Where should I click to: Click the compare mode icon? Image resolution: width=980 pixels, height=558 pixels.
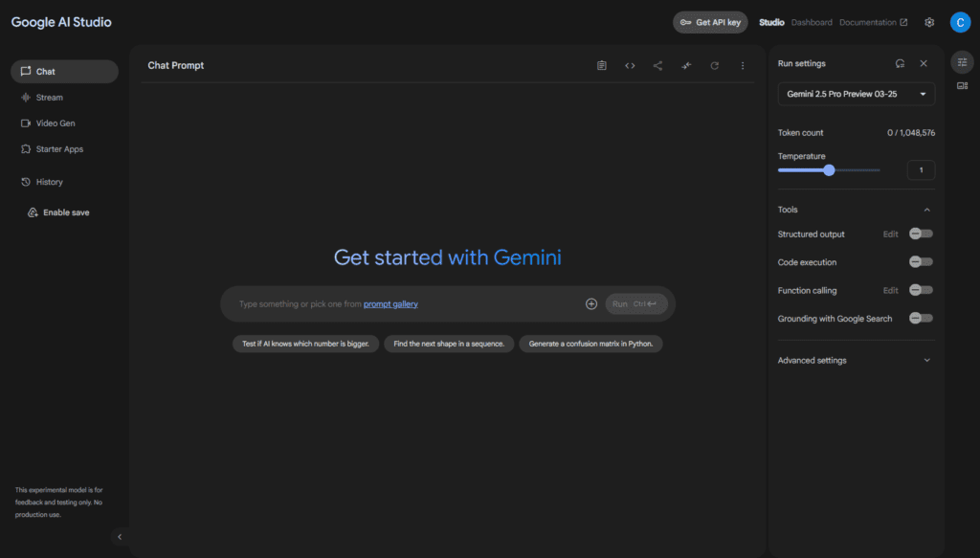(686, 66)
